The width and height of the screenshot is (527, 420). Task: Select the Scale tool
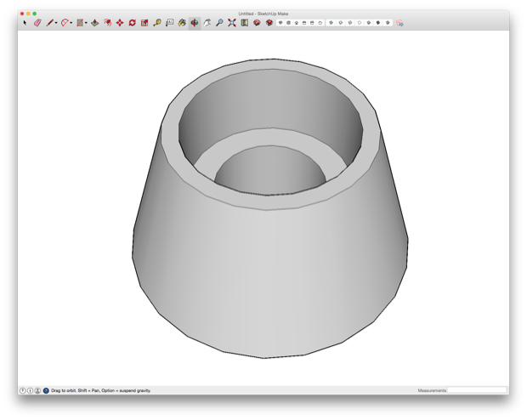tap(144, 23)
